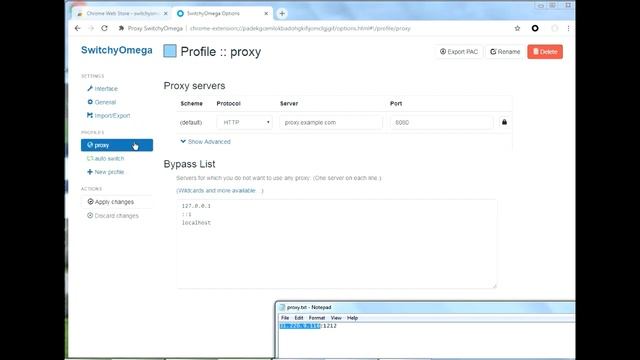Open the Protocol HTTP dropdown
Image resolution: width=640 pixels, height=360 pixels.
pos(244,122)
